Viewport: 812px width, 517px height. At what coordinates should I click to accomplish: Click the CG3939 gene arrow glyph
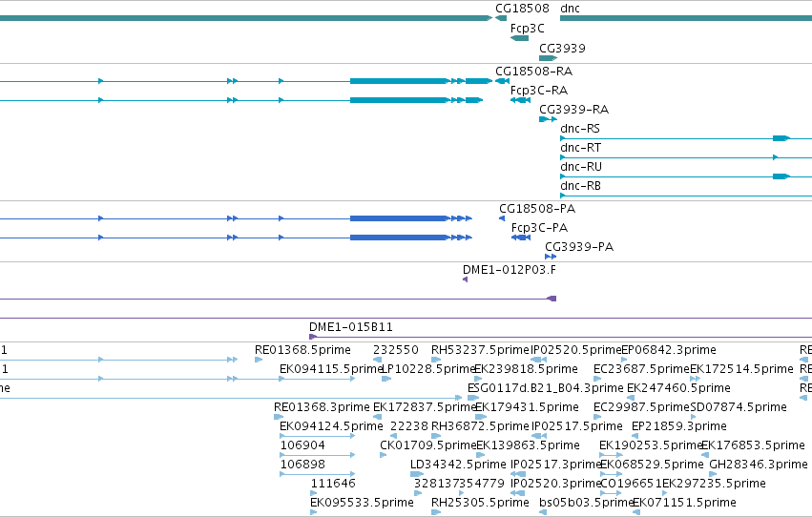coord(549,58)
